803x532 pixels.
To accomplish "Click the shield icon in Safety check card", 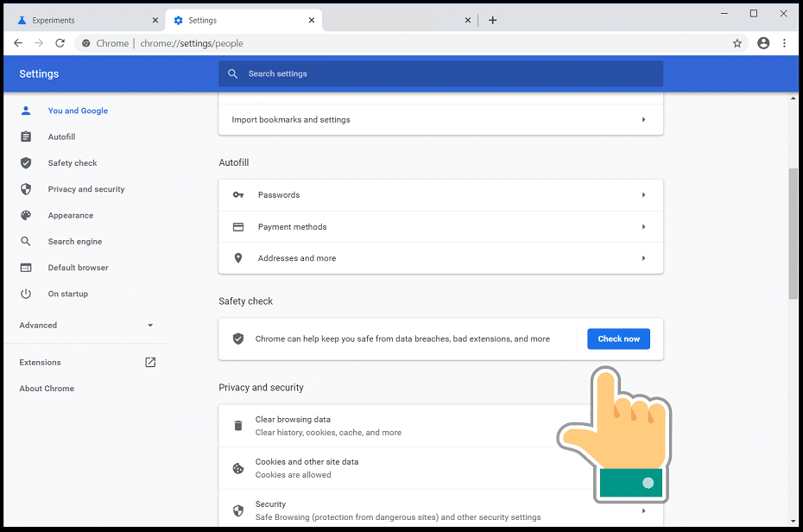I will point(238,339).
